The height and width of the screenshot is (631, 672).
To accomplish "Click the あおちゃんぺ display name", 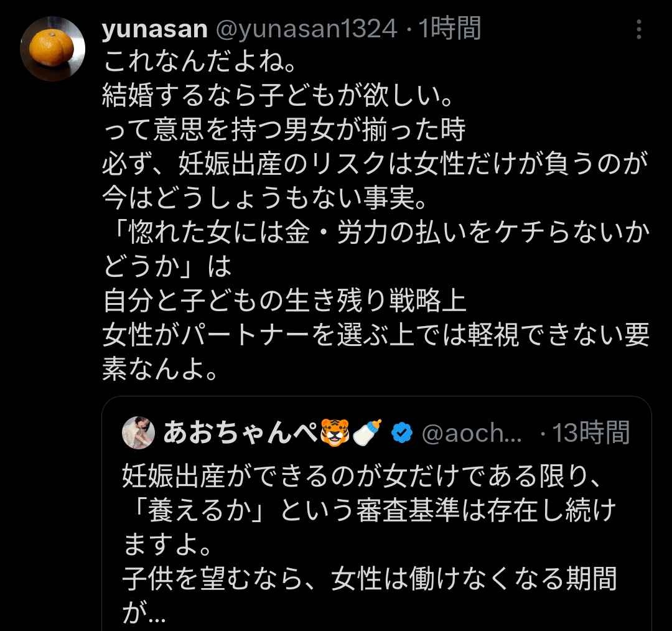I will click(241, 433).
